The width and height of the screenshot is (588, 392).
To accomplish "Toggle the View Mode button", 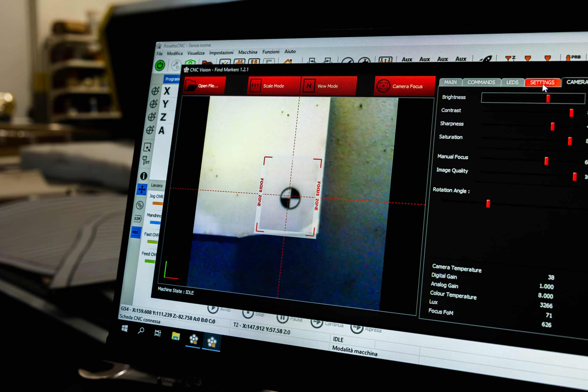I will point(328,86).
